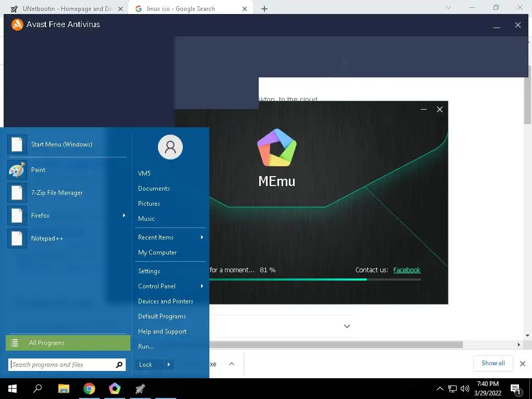
Task: Switch to MEmu on the taskbar
Action: tap(115, 389)
